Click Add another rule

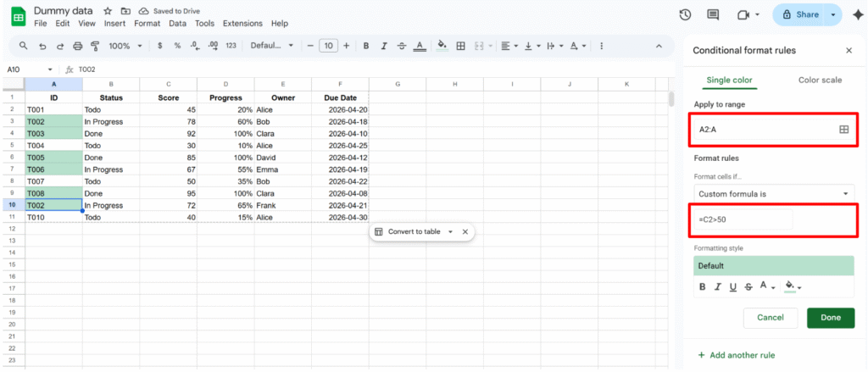[x=736, y=355]
